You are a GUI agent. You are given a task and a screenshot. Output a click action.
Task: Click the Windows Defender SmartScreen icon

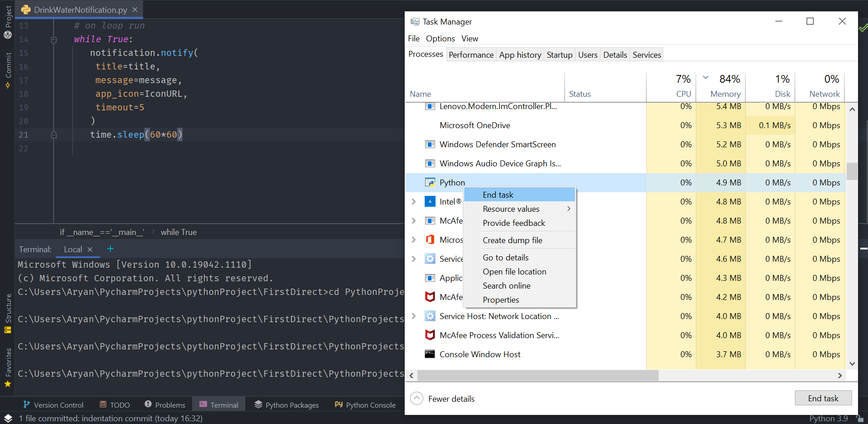click(430, 145)
